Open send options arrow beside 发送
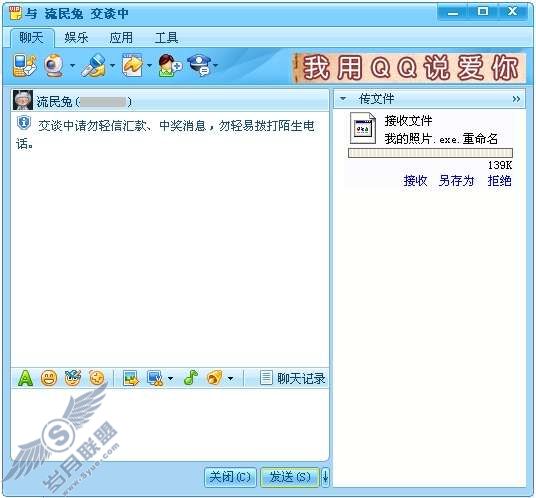The height and width of the screenshot is (498, 536). click(325, 476)
